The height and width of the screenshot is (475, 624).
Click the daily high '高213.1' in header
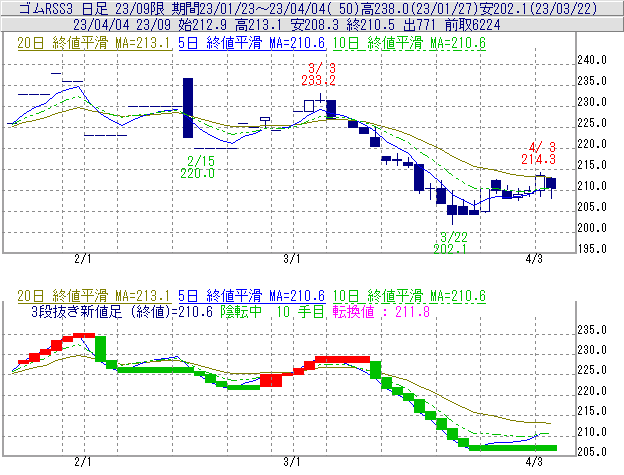click(x=258, y=25)
